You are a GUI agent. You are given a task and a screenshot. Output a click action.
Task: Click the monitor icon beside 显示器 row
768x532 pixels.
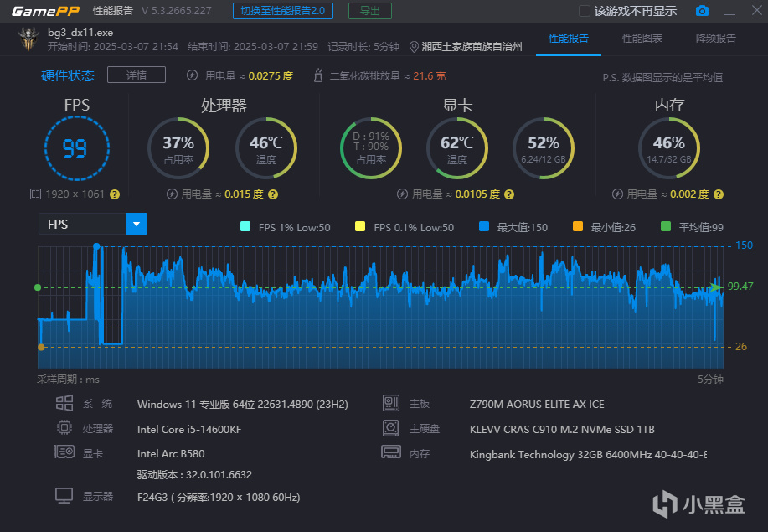(64, 496)
